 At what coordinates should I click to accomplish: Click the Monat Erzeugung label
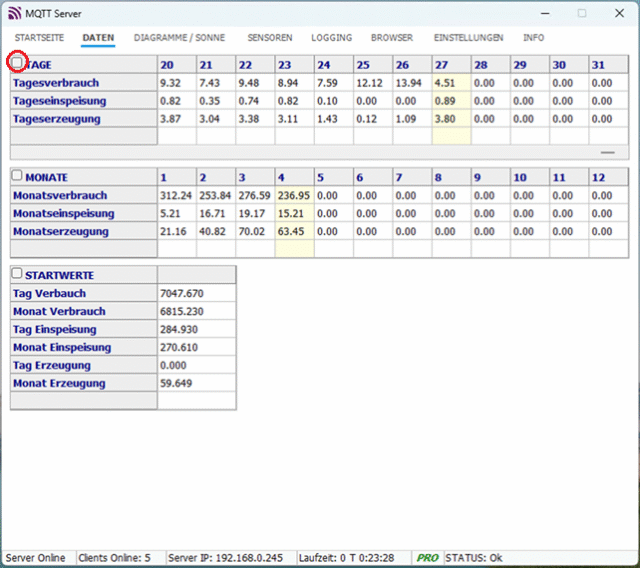pyautogui.click(x=84, y=383)
